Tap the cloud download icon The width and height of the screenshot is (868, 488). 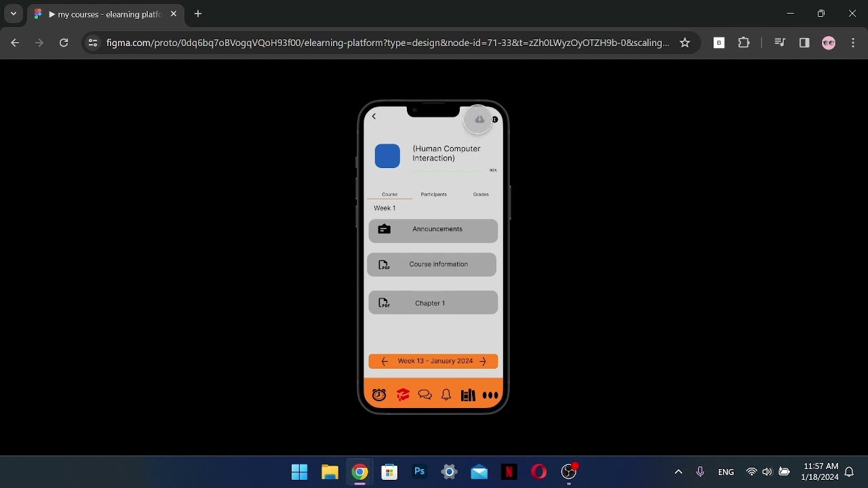[479, 120]
